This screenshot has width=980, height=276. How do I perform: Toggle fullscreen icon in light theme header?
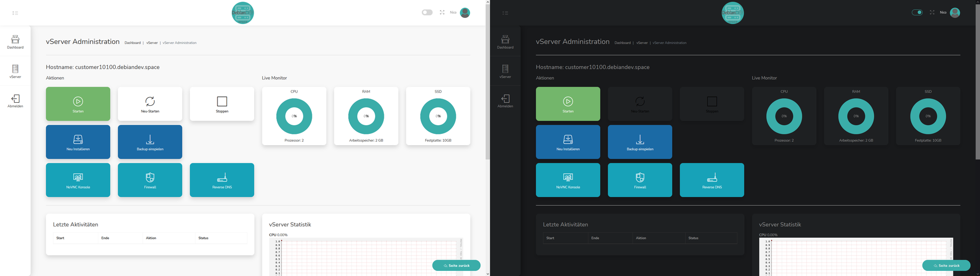pyautogui.click(x=442, y=12)
